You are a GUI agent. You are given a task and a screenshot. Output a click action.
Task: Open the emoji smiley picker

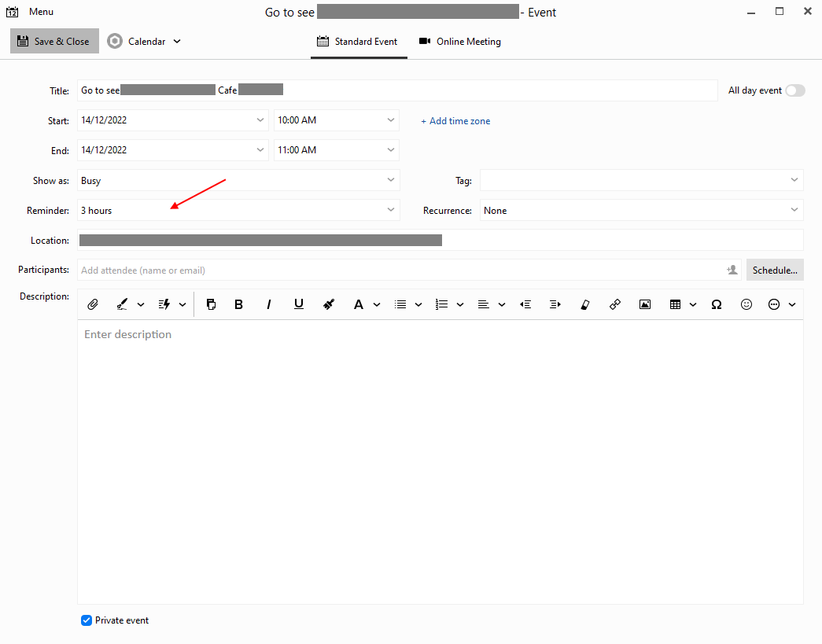(746, 304)
